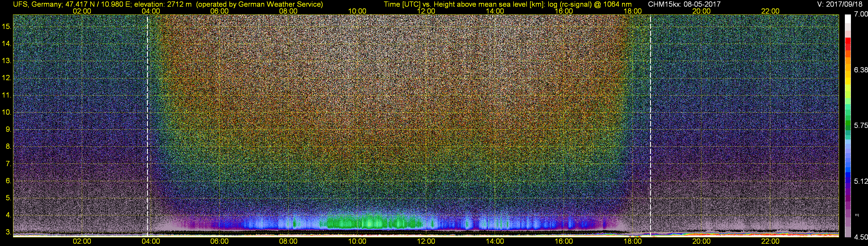The width and height of the screenshot is (868, 246).
Task: Click the '6.38' color scale value
Action: (x=861, y=70)
